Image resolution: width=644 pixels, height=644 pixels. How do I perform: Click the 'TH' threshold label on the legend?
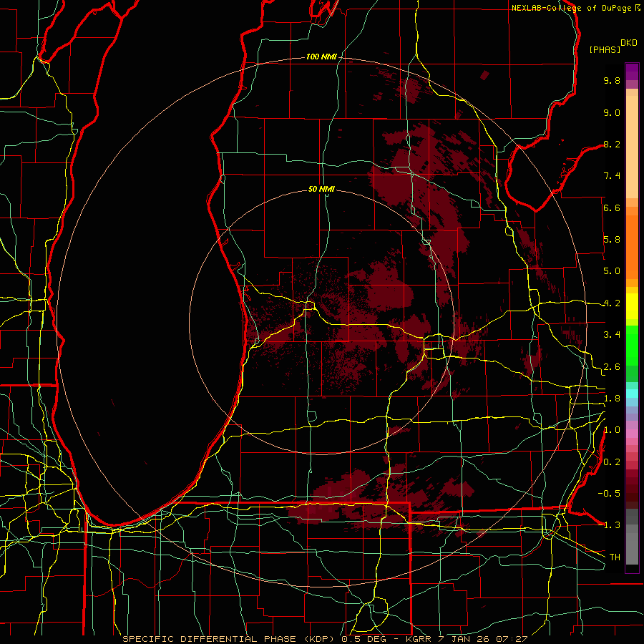pyautogui.click(x=615, y=557)
